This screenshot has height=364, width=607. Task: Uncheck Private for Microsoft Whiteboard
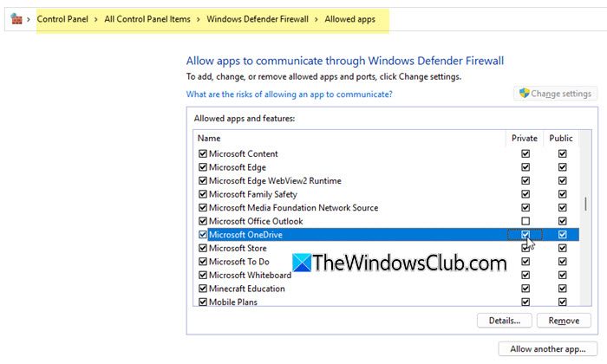click(x=525, y=275)
